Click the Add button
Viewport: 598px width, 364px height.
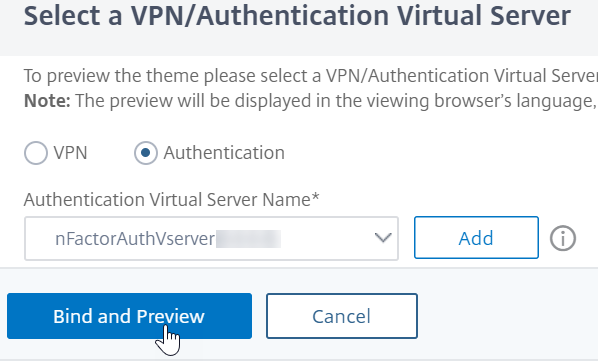coord(476,238)
